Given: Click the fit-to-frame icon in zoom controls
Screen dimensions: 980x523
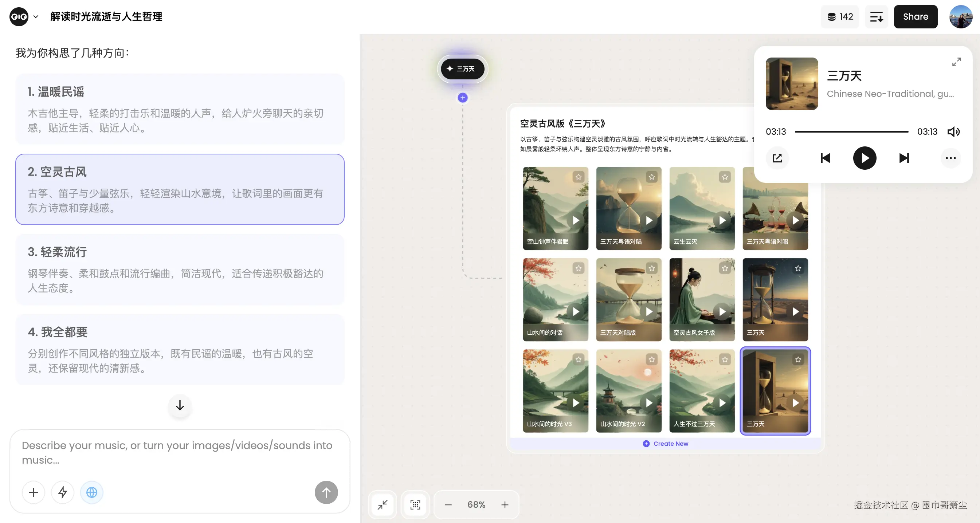Looking at the screenshot, I should coord(415,505).
